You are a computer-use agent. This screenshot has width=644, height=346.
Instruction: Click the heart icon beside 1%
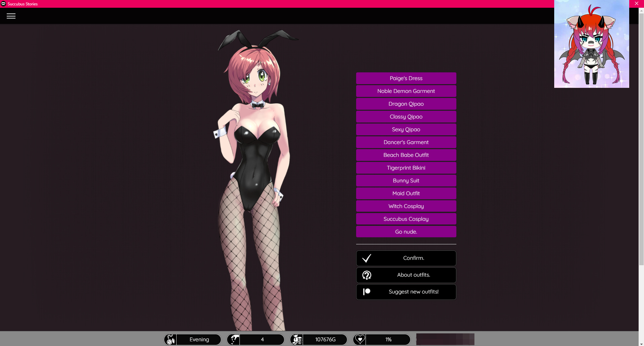point(359,340)
